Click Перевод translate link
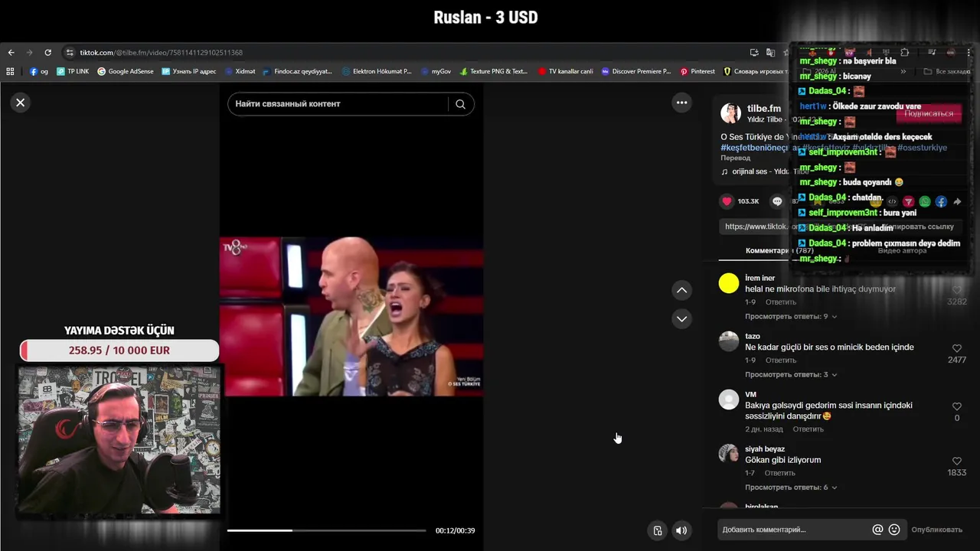The image size is (980, 551). (735, 158)
